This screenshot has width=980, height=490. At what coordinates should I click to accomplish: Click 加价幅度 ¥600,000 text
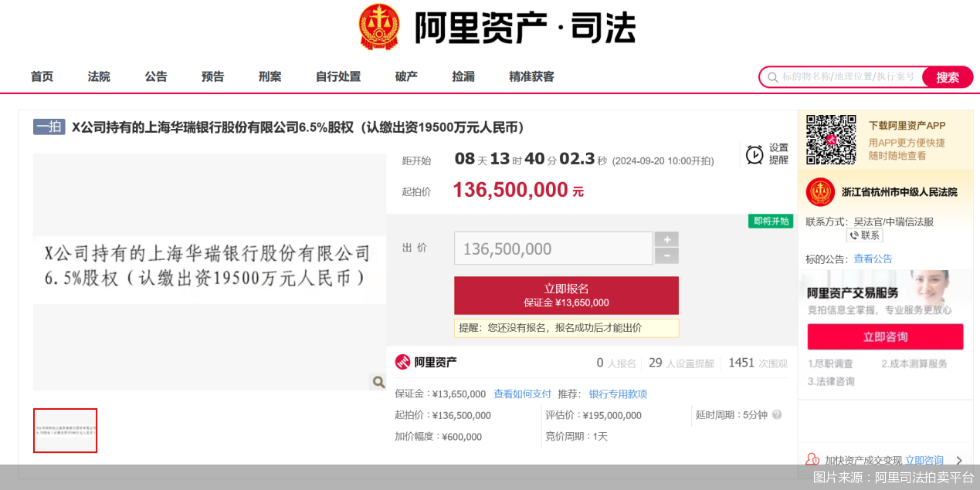tap(438, 437)
